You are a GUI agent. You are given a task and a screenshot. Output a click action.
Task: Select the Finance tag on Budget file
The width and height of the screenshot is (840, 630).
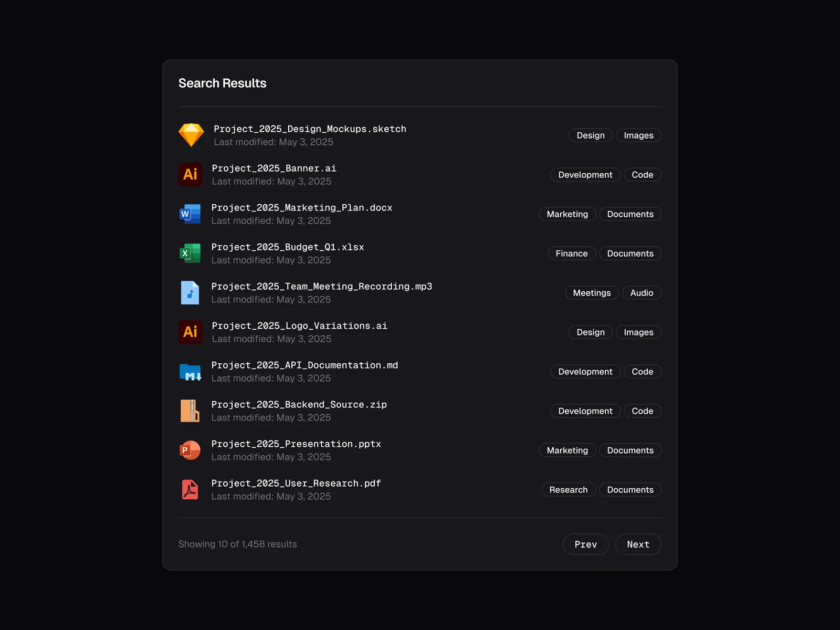point(571,254)
